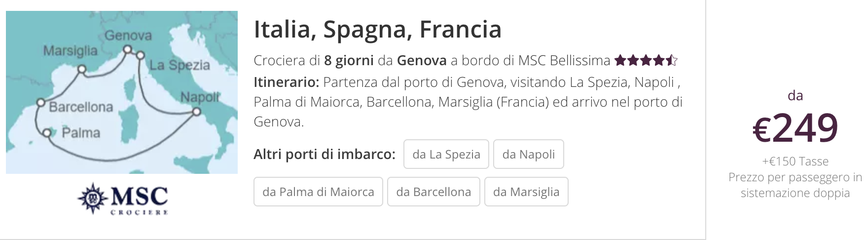The height and width of the screenshot is (240, 868).
Task: Choose 'da Barcellona' embarkation port
Action: [x=434, y=192]
